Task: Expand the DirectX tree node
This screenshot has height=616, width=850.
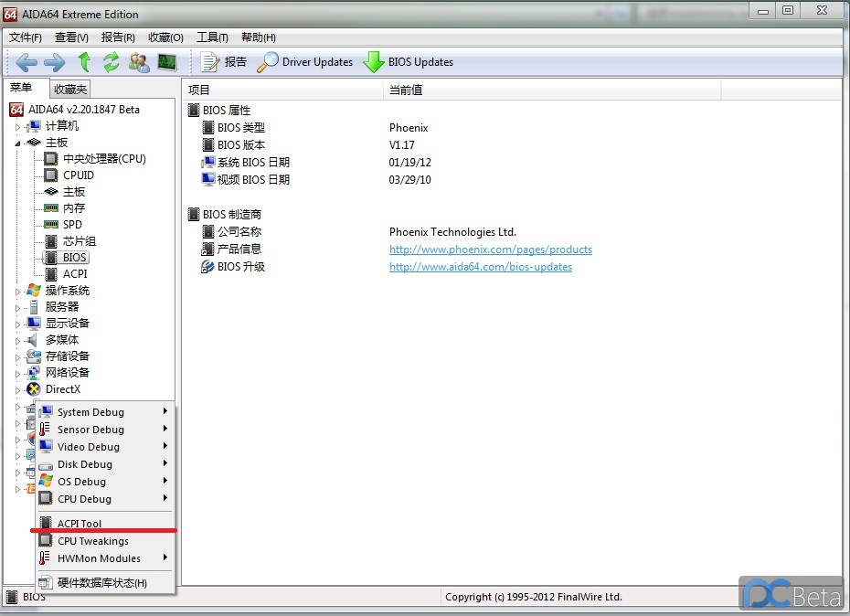Action: [x=17, y=390]
